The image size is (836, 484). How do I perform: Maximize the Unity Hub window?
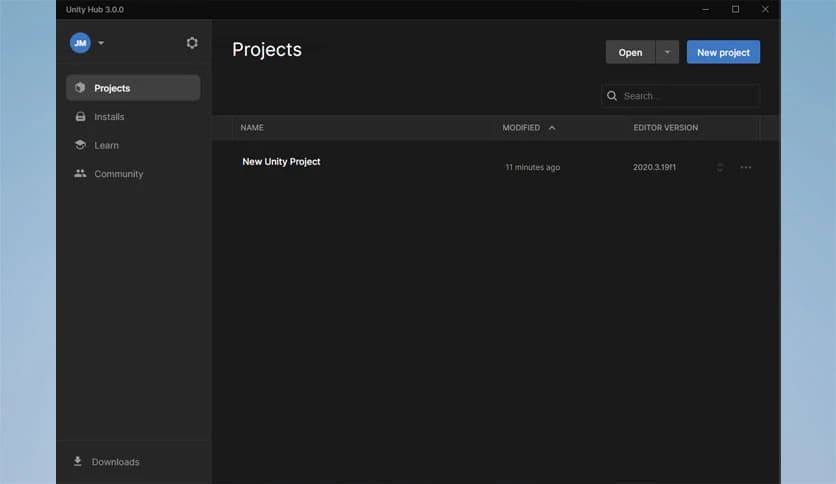tap(735, 10)
